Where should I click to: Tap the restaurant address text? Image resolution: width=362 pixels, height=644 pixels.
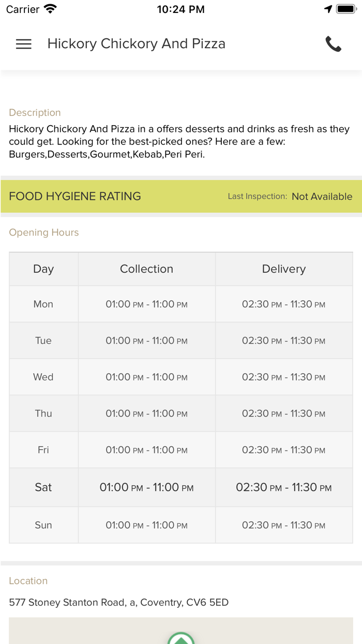coord(118,602)
